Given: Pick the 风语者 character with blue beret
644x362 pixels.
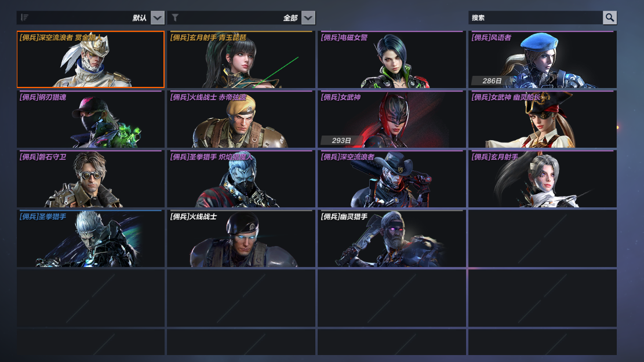Looking at the screenshot, I should pos(543,59).
